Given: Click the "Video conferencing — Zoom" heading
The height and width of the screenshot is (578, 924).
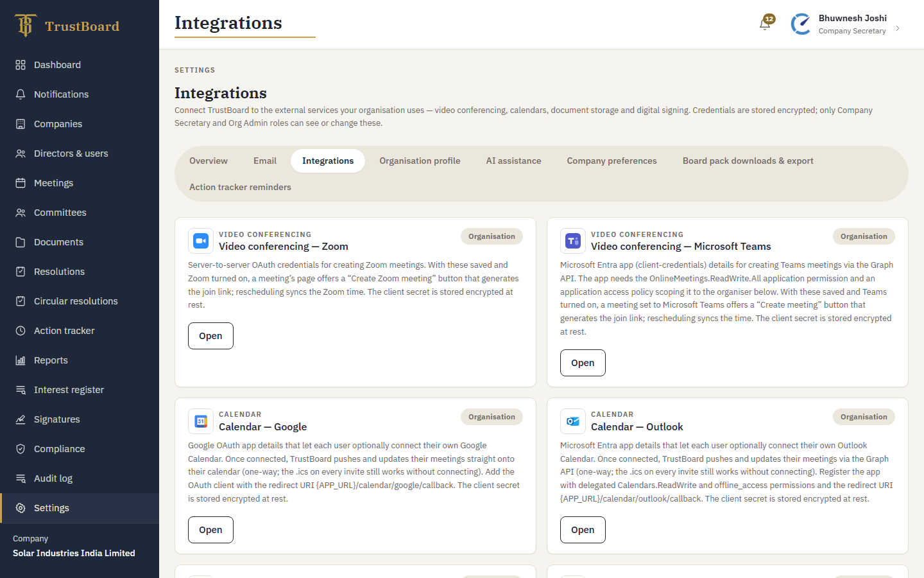Looking at the screenshot, I should point(284,247).
